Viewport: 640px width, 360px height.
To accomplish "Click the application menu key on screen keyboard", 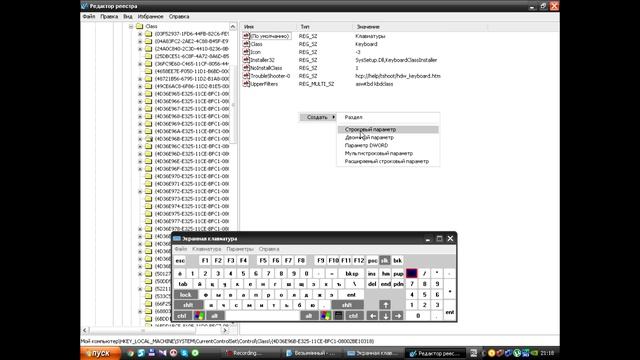I will coord(338,316).
